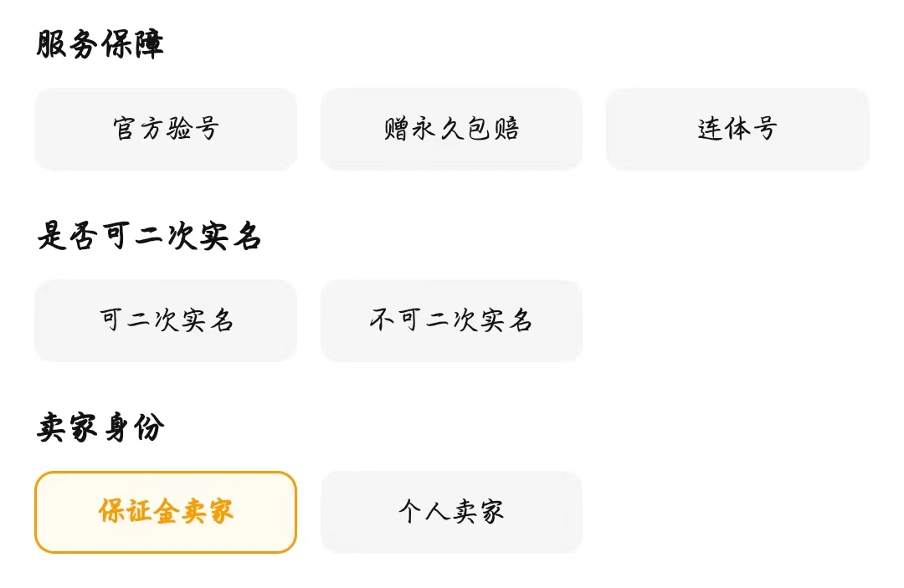Image resolution: width=904 pixels, height=588 pixels.
Task: Apply permanent compensation filter 赠永久包赔
Action: point(451,129)
